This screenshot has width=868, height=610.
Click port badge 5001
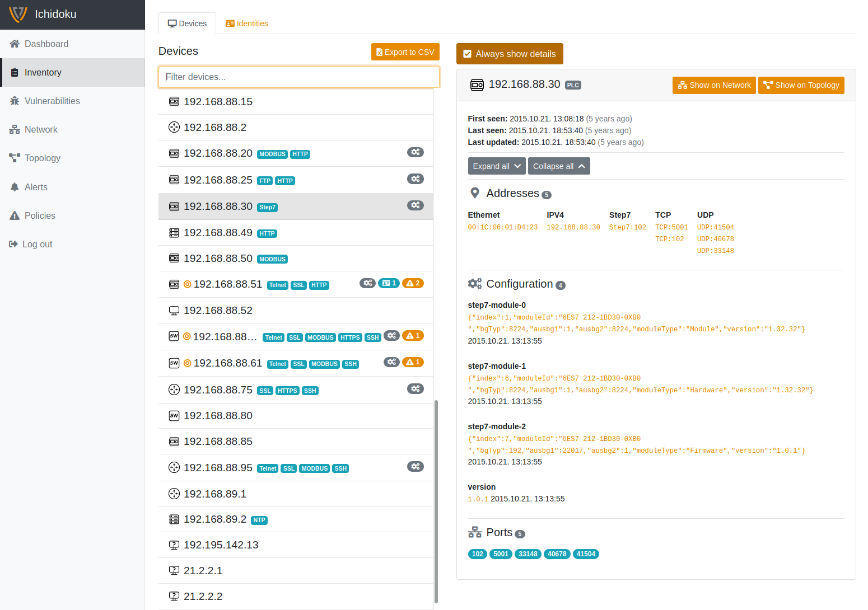tap(501, 554)
